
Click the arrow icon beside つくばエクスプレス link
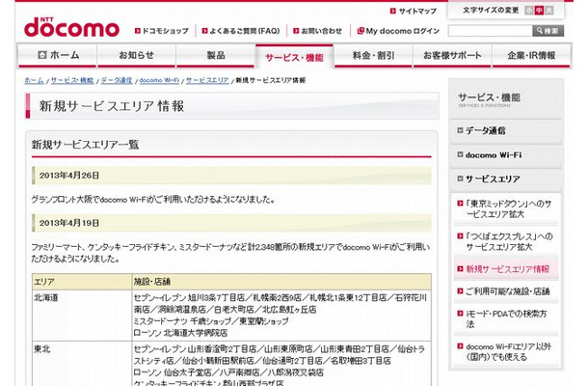pos(460,236)
